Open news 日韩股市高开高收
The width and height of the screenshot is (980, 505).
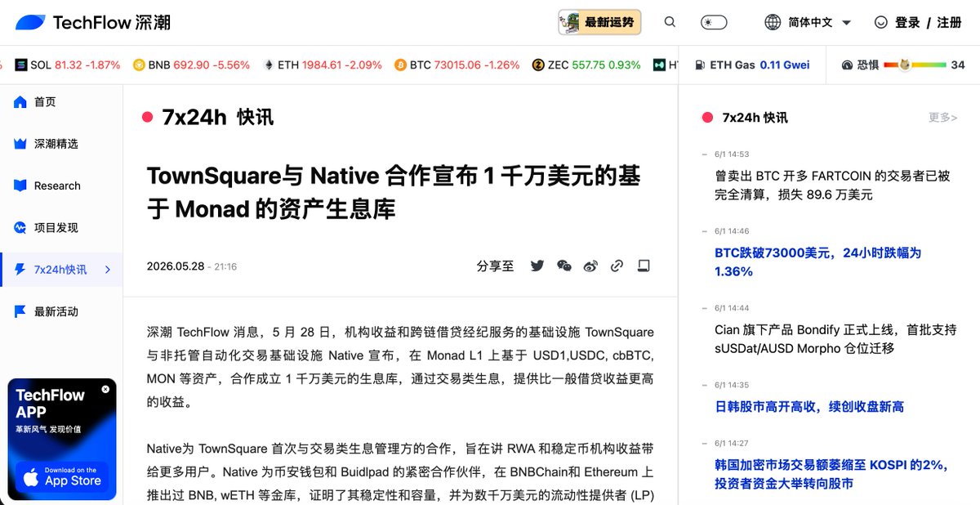click(x=809, y=406)
